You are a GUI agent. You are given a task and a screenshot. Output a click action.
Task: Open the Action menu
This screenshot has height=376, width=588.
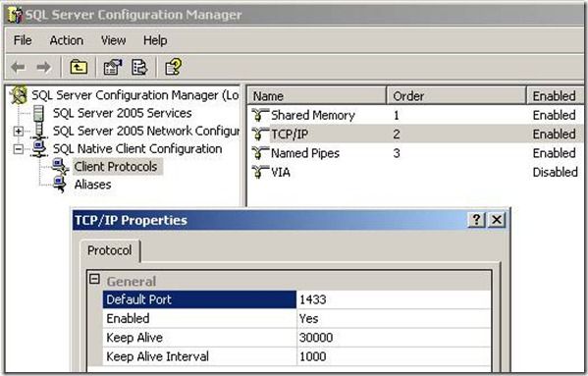[x=67, y=40]
